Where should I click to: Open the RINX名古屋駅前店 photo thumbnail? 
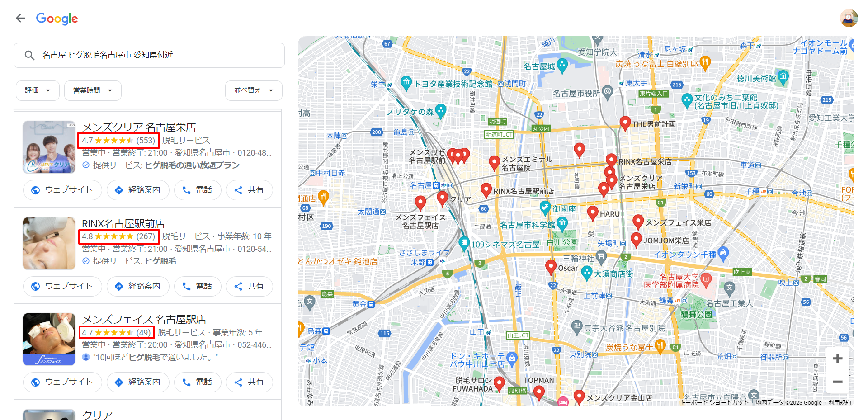point(49,243)
